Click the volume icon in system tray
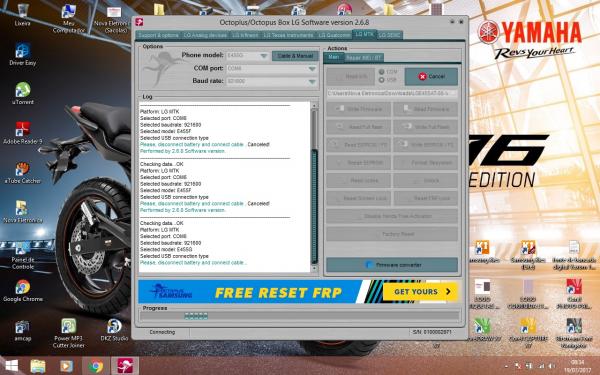 click(x=552, y=366)
